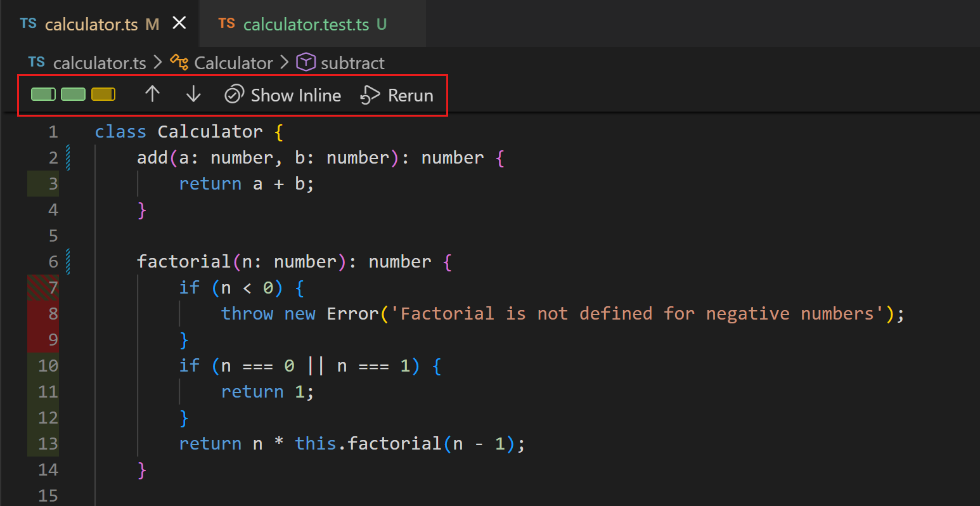This screenshot has width=980, height=506.
Task: Toggle Show Inline coverage display
Action: point(283,95)
